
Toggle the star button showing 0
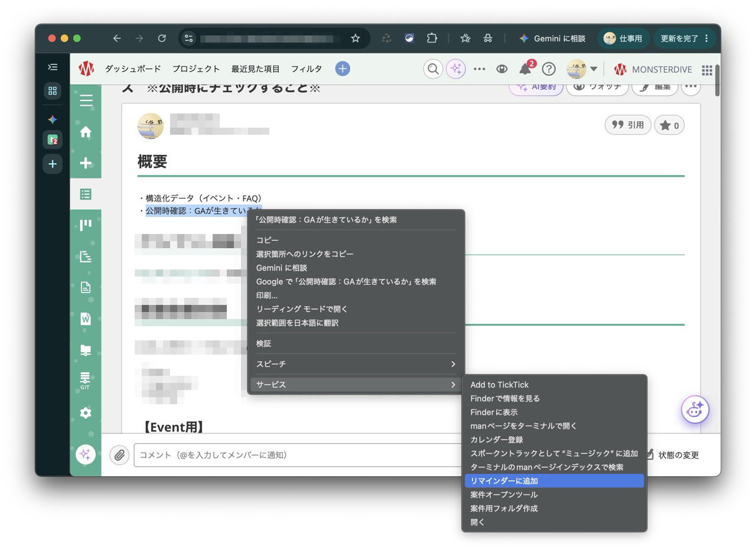point(669,125)
